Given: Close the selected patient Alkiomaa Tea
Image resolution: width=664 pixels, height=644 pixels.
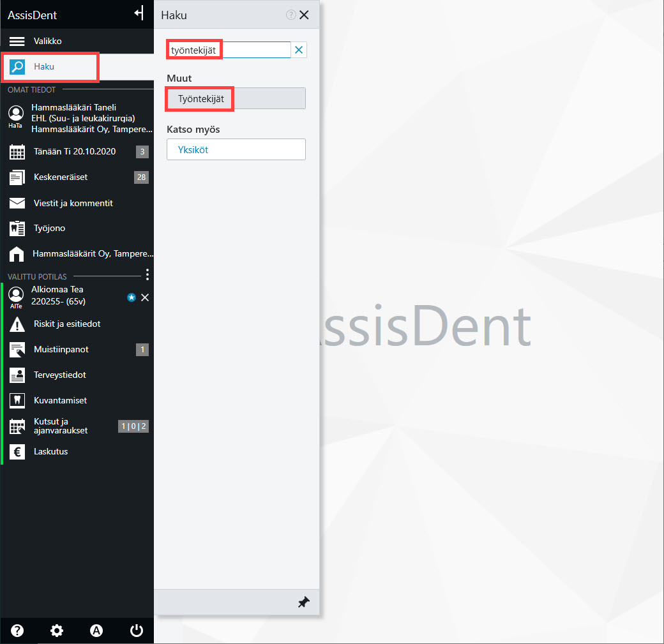Looking at the screenshot, I should click(x=145, y=297).
